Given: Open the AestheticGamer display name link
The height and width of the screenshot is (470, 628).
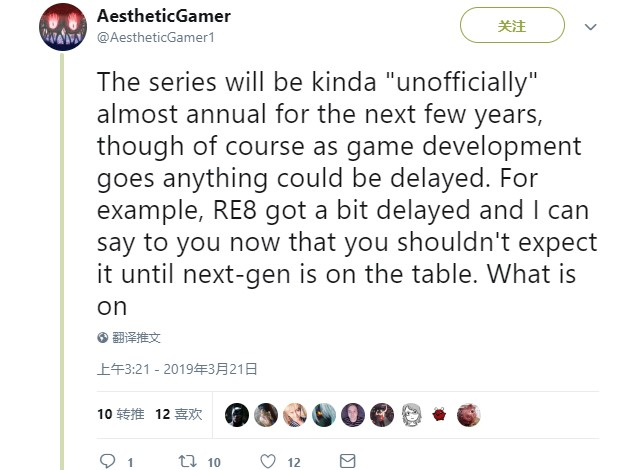Looking at the screenshot, I should point(164,16).
